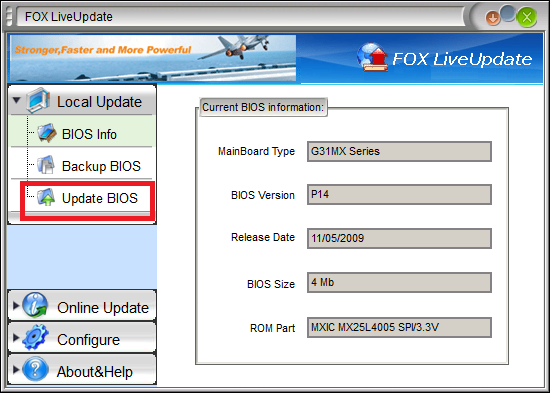Viewport: 550px width, 393px height.
Task: Click the ROM Part field MXIC MX25L4005
Action: click(x=399, y=327)
